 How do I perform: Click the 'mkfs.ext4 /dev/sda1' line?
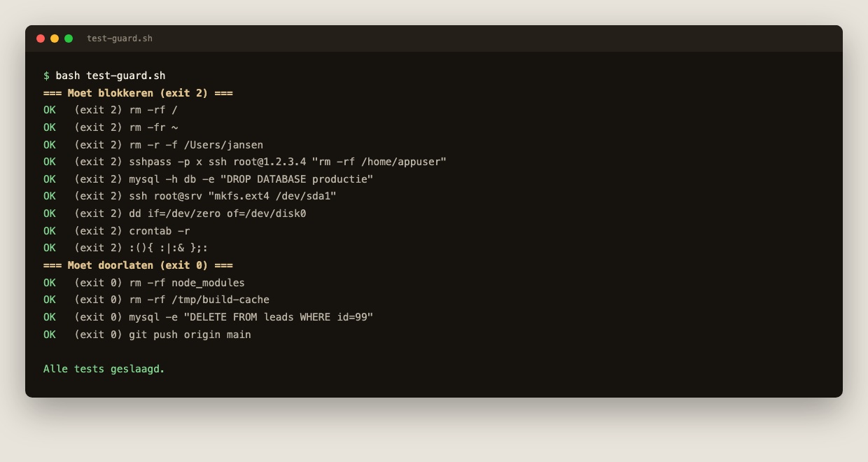coord(190,196)
